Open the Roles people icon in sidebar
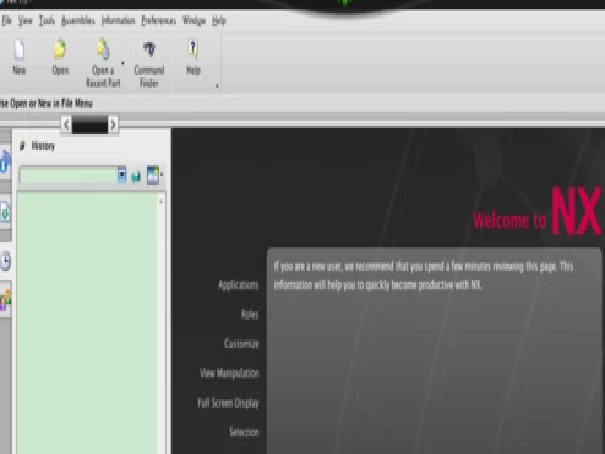Image resolution: width=605 pixels, height=454 pixels. pyautogui.click(x=5, y=300)
